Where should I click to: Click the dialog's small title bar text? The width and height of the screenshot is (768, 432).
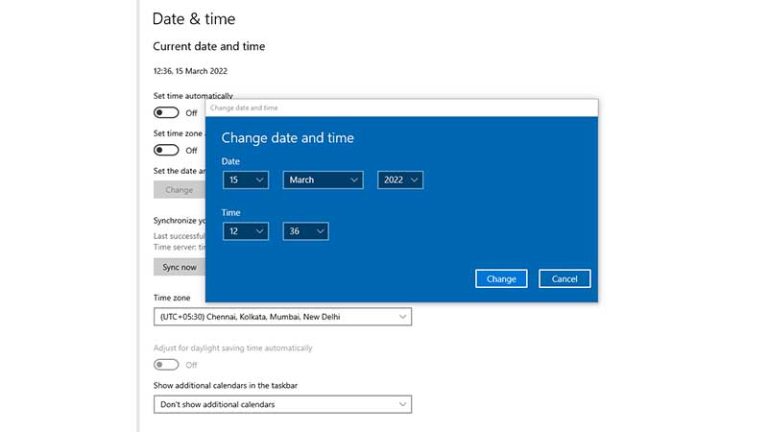244,108
